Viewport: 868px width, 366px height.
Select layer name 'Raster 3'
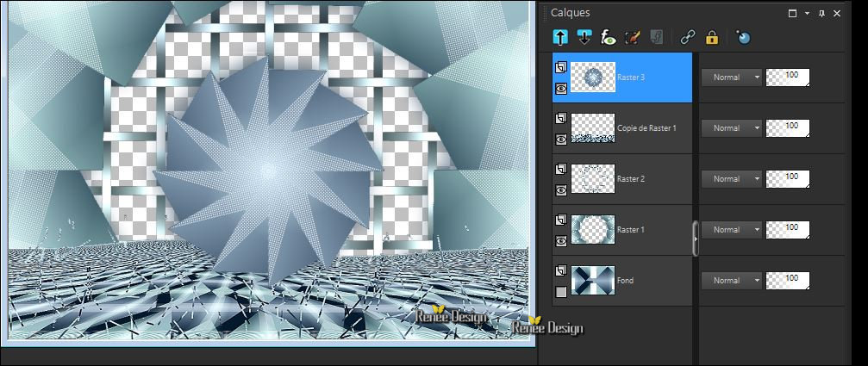pyautogui.click(x=631, y=78)
